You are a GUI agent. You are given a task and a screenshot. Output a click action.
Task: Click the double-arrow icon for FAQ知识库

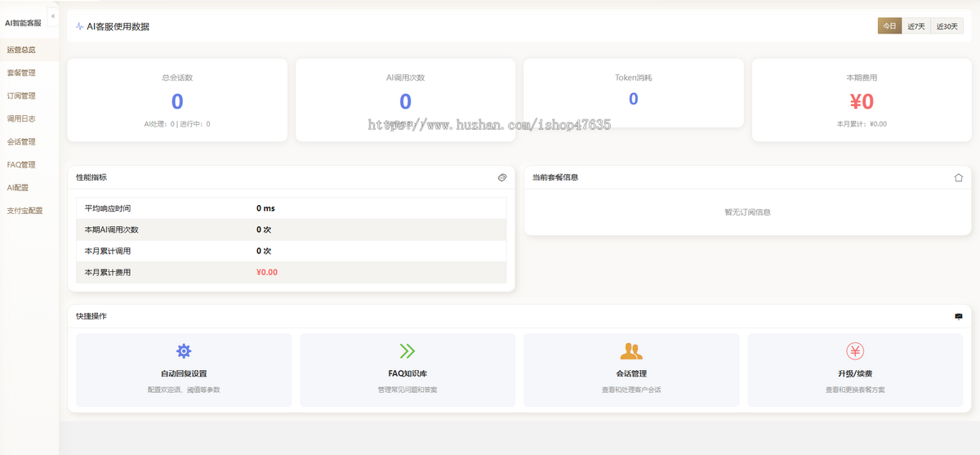point(408,351)
